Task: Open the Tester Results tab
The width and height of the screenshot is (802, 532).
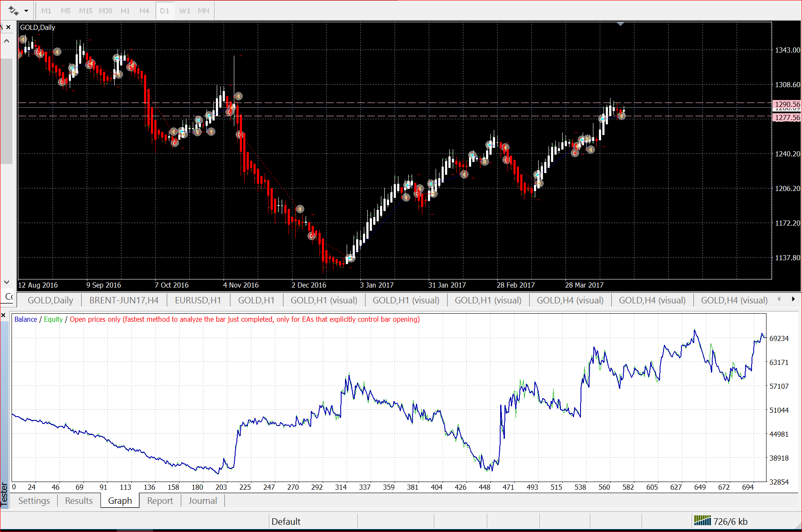Action: (79, 501)
